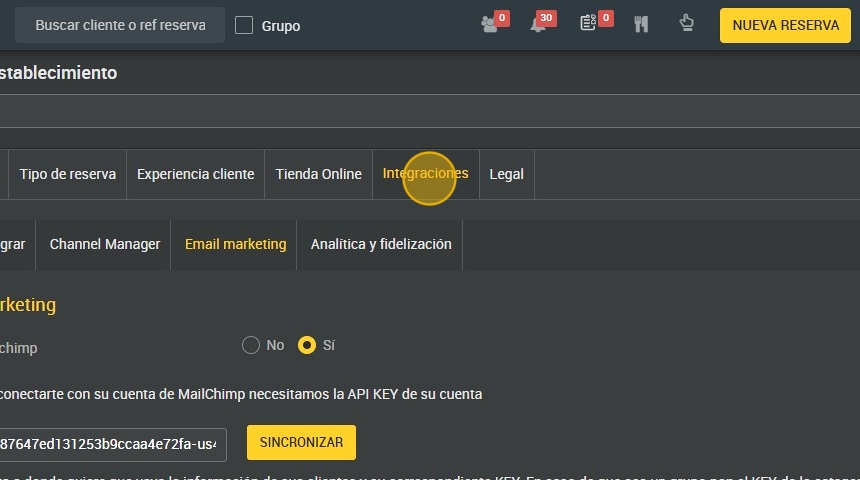Open the Tienda Online tab
860x480 pixels.
click(319, 174)
